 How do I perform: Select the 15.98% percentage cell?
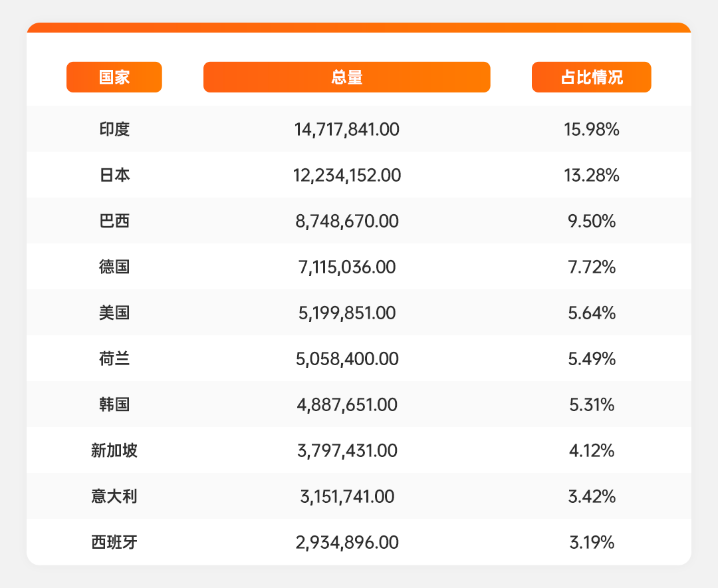591,129
